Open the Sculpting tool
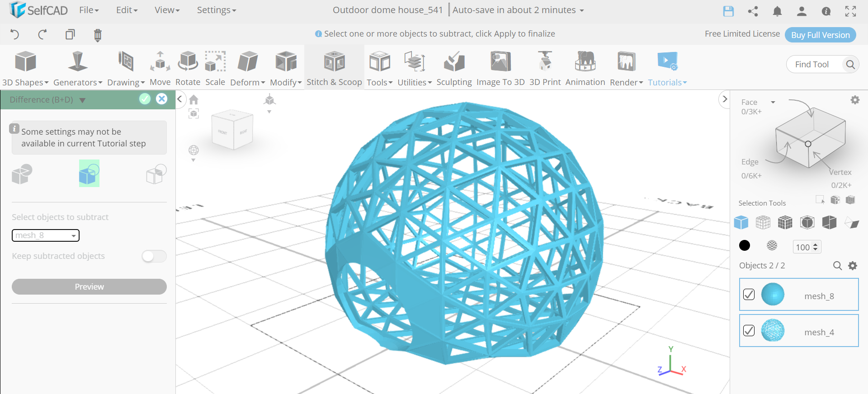Screen dimensions: 868x394 pos(454,68)
